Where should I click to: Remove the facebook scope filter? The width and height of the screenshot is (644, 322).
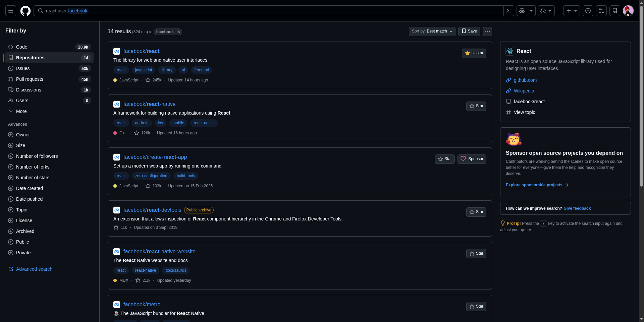[x=179, y=32]
